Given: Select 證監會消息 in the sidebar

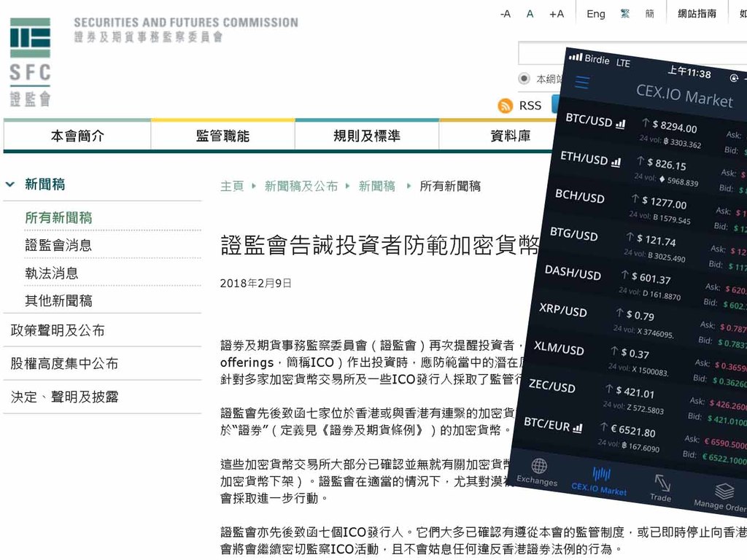Looking at the screenshot, I should pos(58,245).
